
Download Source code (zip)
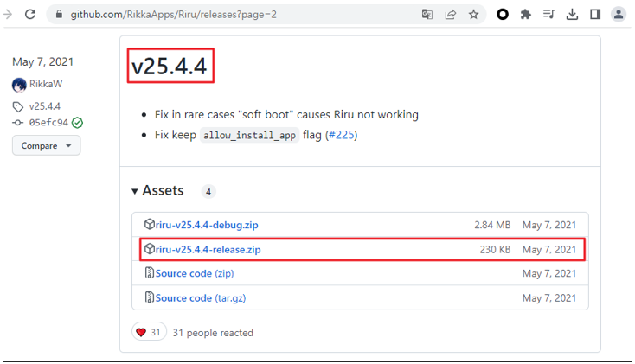click(195, 274)
